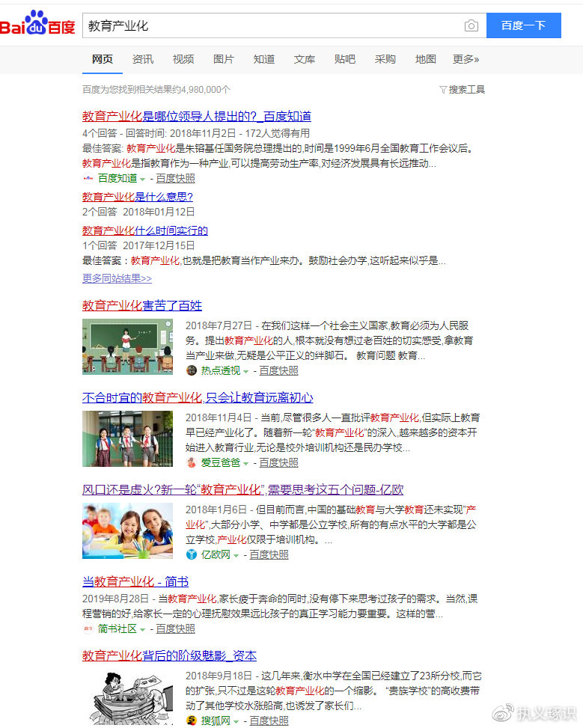Click the 亿欧网 source name
The image size is (583, 728).
click(216, 554)
